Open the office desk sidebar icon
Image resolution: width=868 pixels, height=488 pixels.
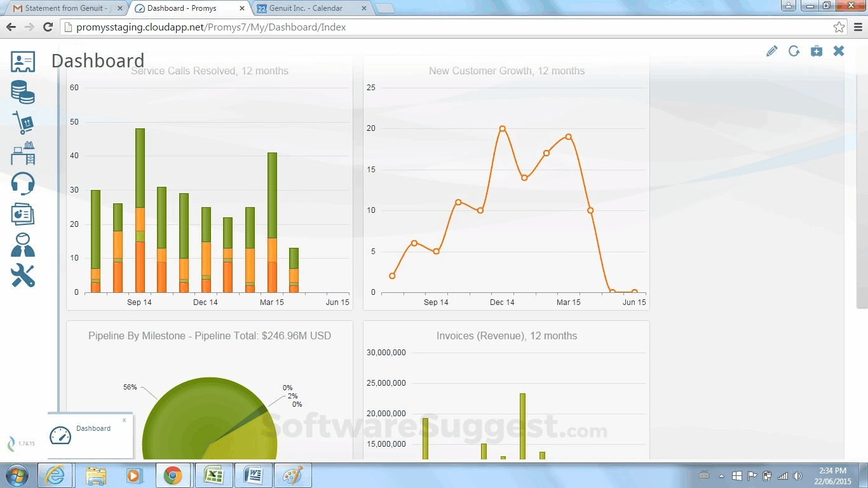pos(23,153)
